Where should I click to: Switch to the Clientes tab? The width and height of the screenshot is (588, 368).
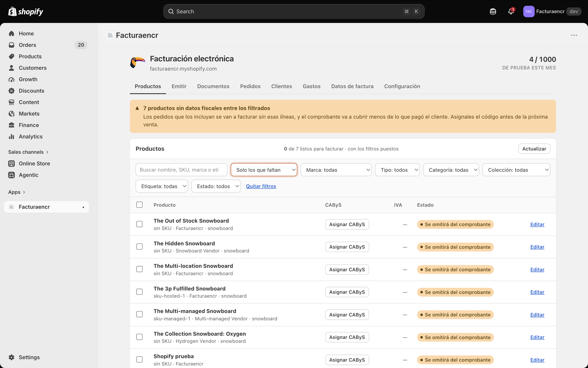coord(281,86)
